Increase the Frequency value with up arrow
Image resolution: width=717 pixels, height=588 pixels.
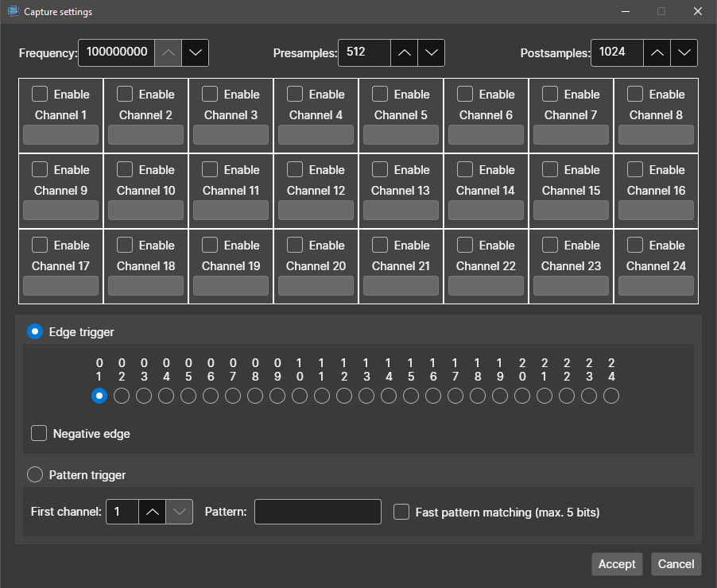(x=168, y=52)
